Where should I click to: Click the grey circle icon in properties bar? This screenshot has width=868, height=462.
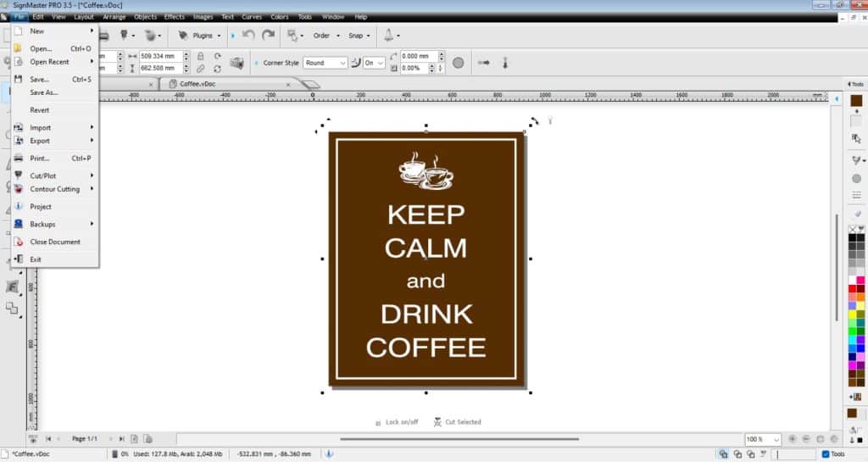458,63
